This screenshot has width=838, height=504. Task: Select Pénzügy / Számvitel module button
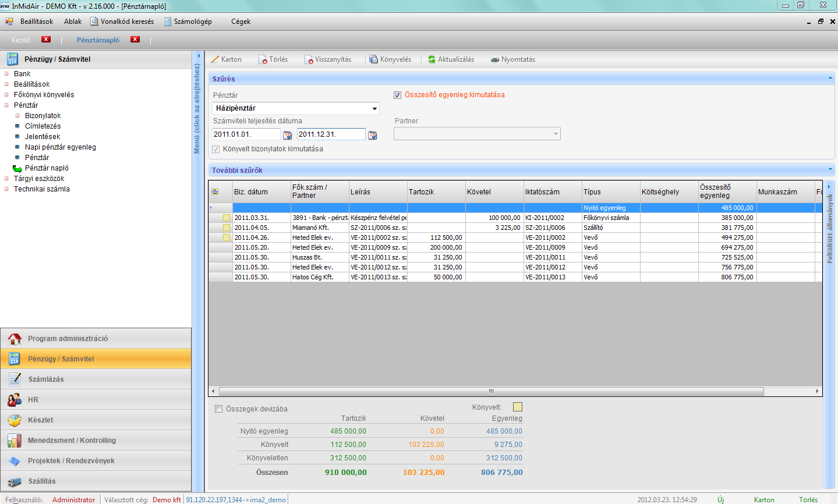(96, 359)
